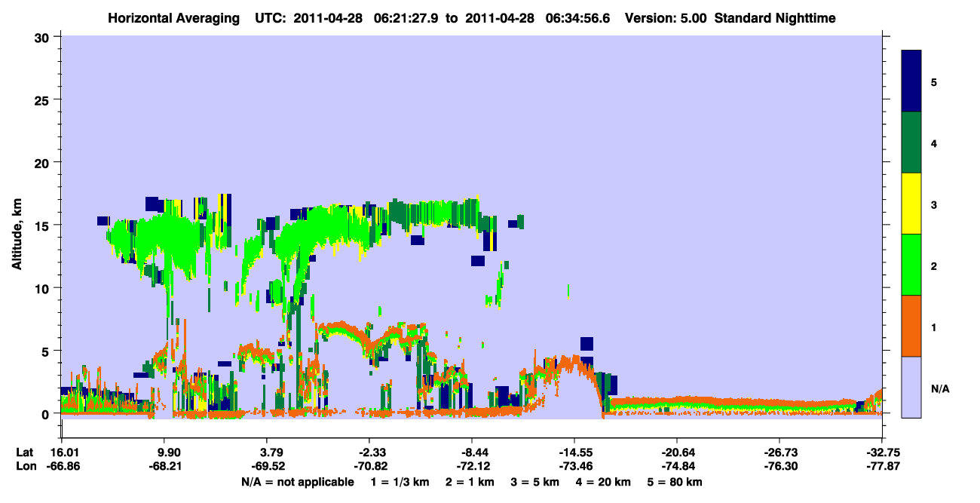Viewport: 980px width, 503px height.
Task: Click the orange level 1 color swatch
Action: (x=911, y=326)
